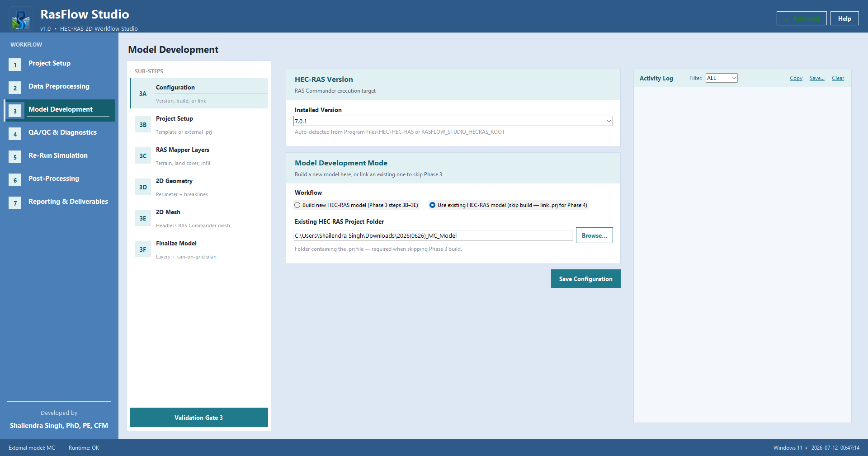Click the RasFlow Studio logo icon
Screen dimensions: 868x456
click(x=21, y=19)
